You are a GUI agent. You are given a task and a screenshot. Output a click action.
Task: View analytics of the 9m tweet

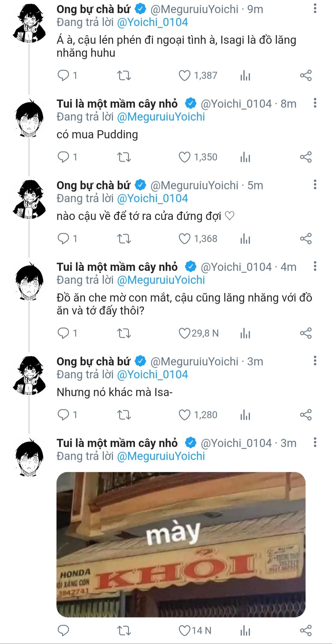click(x=245, y=76)
